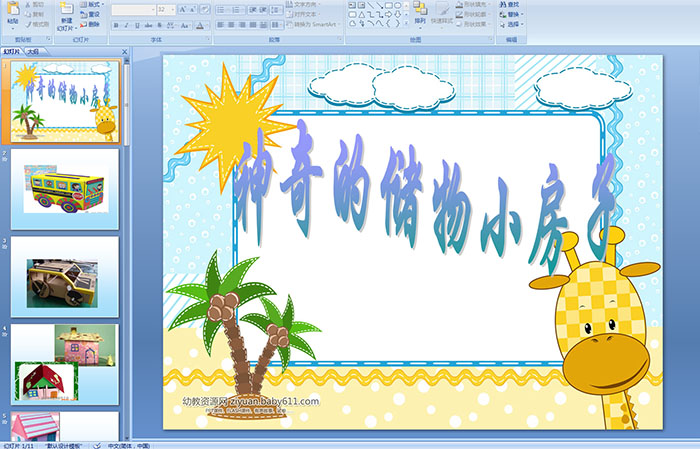Close the slides thumbnail pane
This screenshot has width=700, height=449.
click(125, 52)
